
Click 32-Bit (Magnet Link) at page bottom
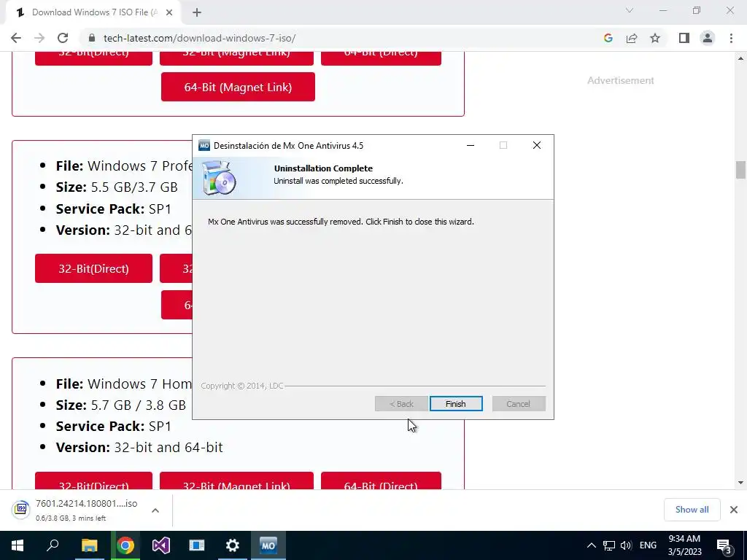point(237,481)
